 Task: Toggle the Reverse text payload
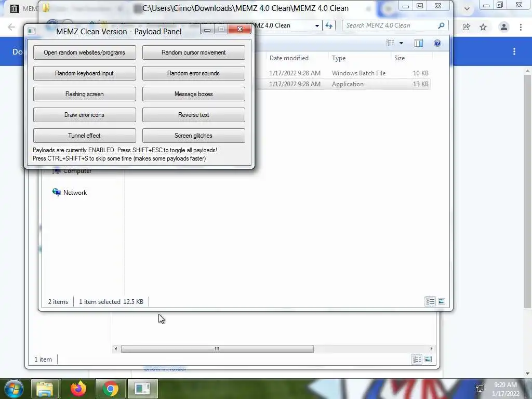(x=193, y=115)
